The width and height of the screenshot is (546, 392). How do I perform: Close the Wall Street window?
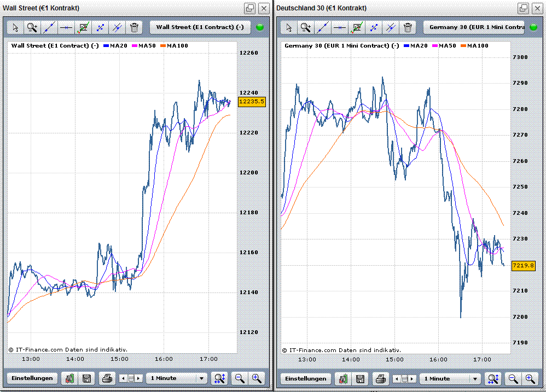click(x=264, y=8)
